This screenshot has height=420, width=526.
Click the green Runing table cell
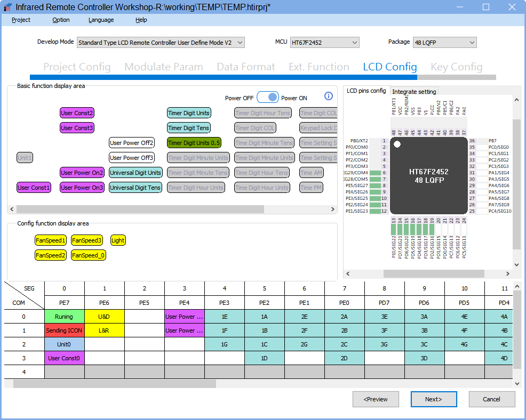[64, 317]
